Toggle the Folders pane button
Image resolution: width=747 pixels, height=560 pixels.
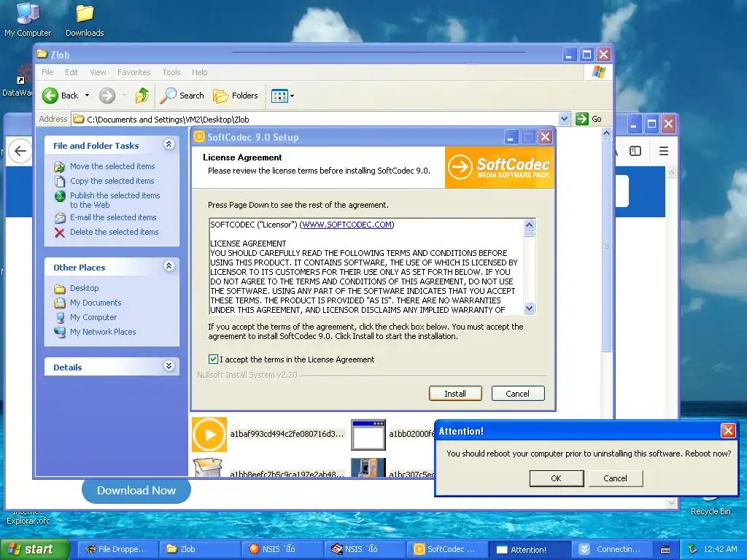236,96
